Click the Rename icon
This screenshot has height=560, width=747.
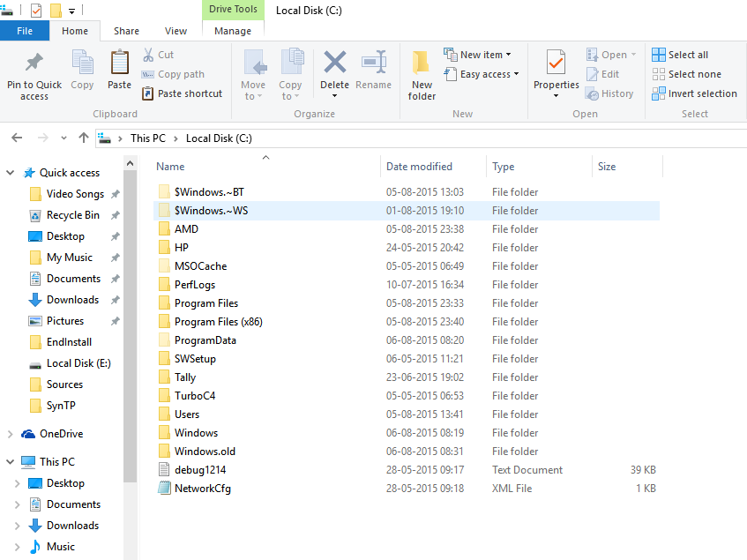point(374,63)
